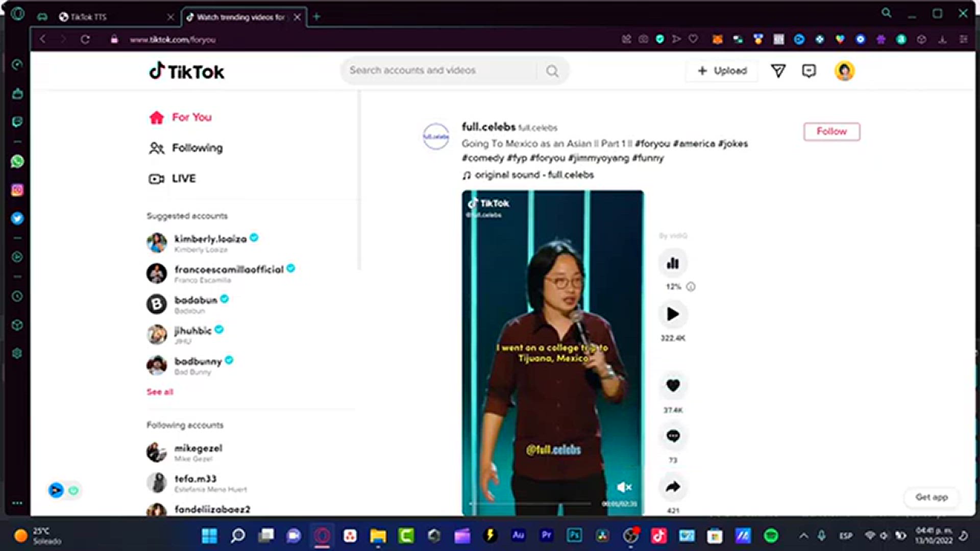
Task: Open the LIVE section
Action: coord(172,179)
